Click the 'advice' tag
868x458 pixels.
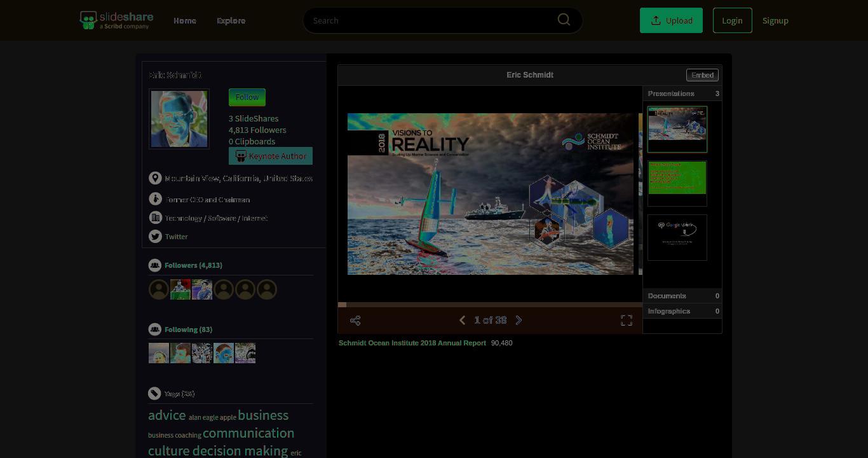tap(167, 415)
